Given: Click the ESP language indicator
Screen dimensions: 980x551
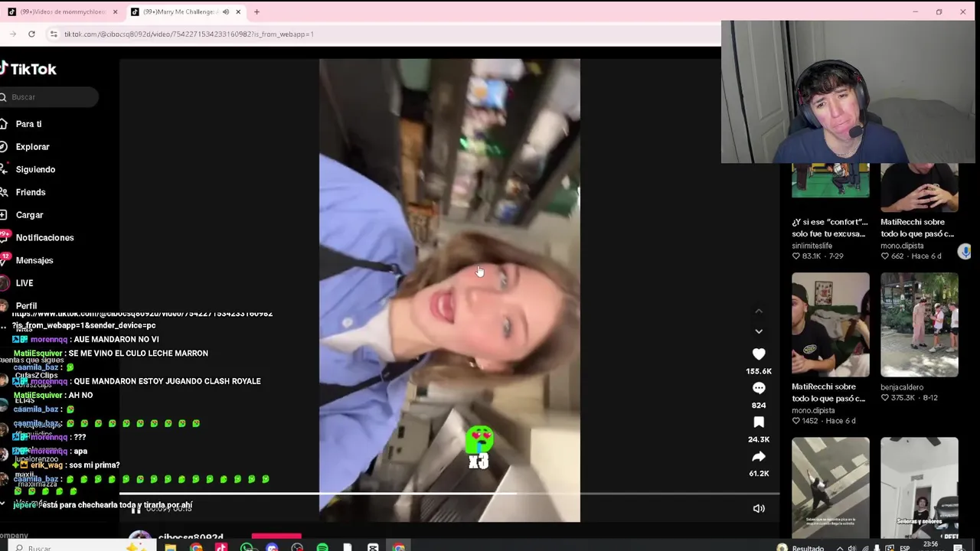Looking at the screenshot, I should 905,548.
